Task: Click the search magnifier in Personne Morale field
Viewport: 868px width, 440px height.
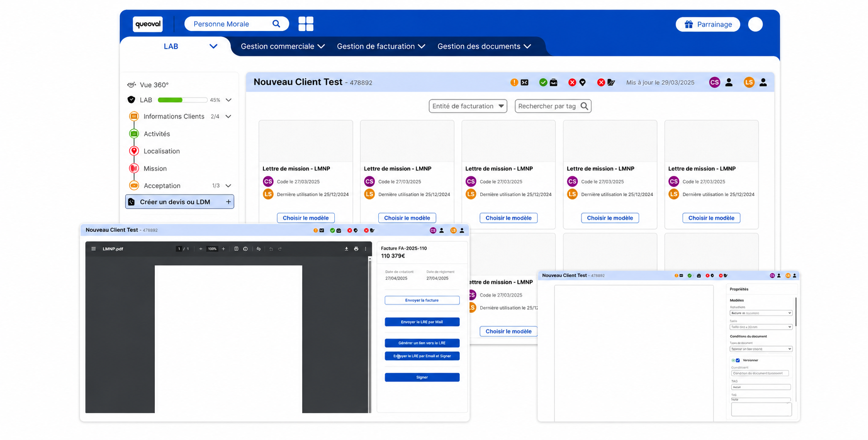Action: [276, 24]
